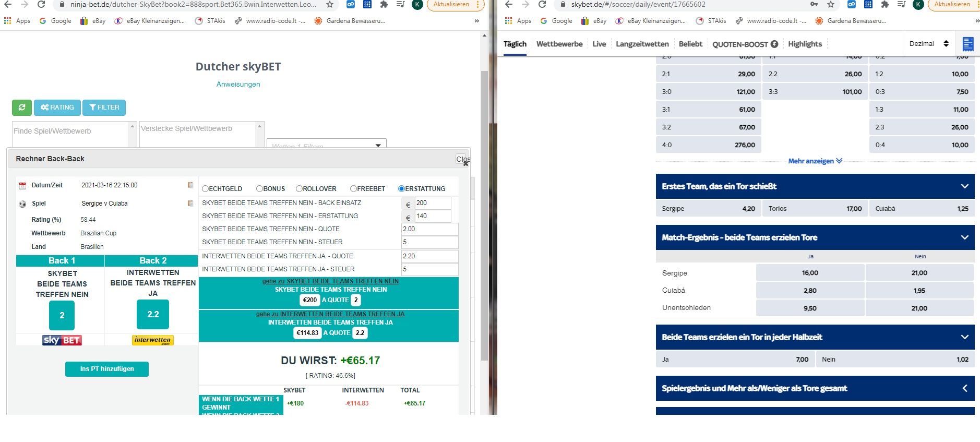Collapse Beide Teams erzielen ein Tor in jeder Halbzeit

(x=964, y=337)
